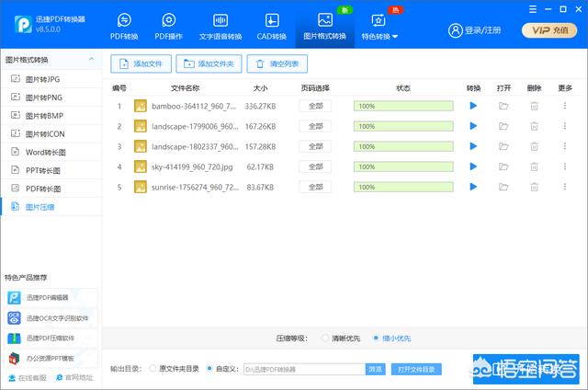Screen dimensions: 588x390
Task: Open page selection for landscape-1799006 row
Action: pyautogui.click(x=315, y=126)
